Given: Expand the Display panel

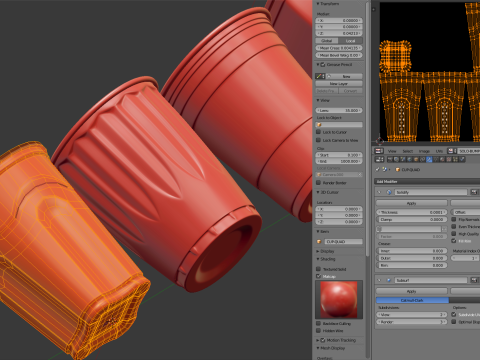Looking at the screenshot, I should pos(318,251).
